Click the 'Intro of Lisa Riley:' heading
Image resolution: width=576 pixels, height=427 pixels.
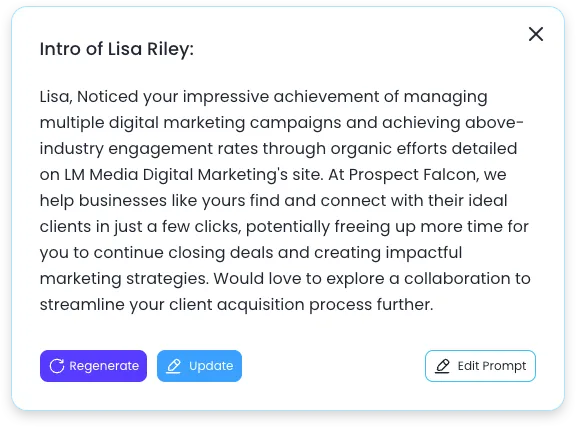pyautogui.click(x=116, y=49)
